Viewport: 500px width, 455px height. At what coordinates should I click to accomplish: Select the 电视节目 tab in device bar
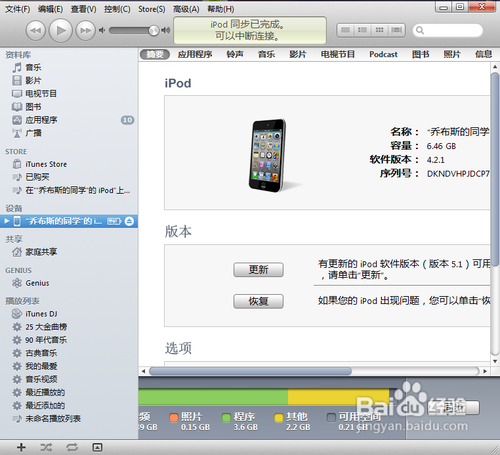[338, 54]
